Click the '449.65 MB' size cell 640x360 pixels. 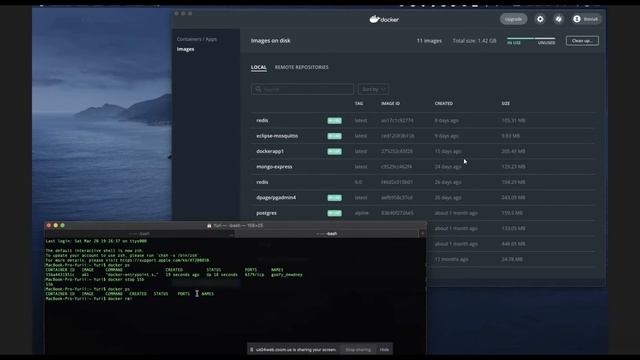[x=513, y=244]
